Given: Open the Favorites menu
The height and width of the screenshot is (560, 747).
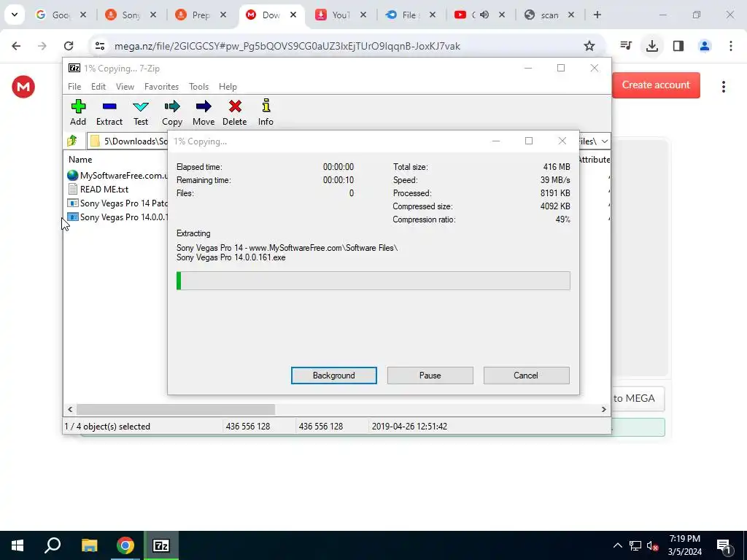Looking at the screenshot, I should tap(161, 87).
